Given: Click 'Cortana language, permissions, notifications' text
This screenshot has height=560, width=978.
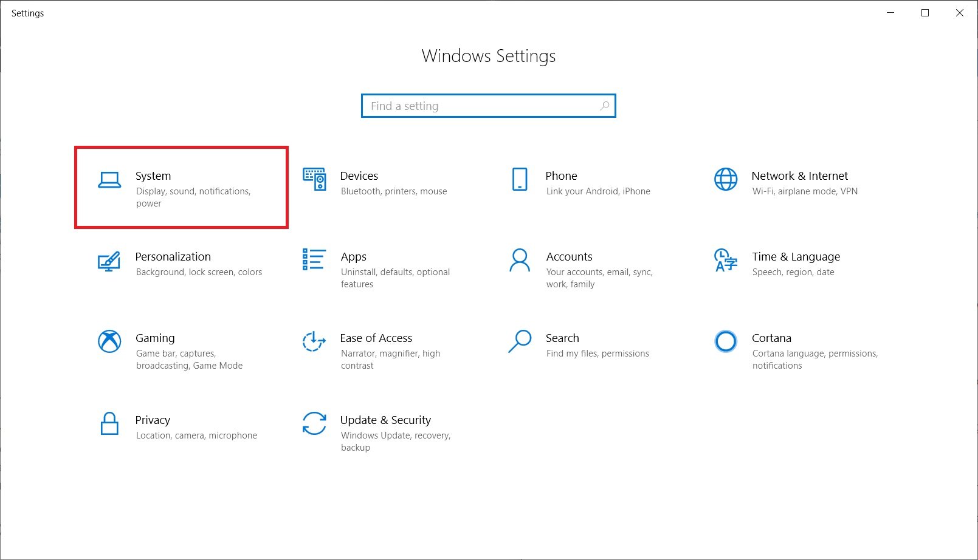Looking at the screenshot, I should 815,360.
